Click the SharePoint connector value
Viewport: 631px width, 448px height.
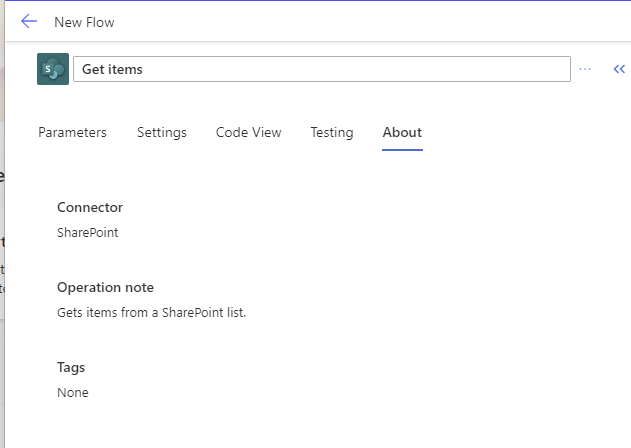click(88, 232)
